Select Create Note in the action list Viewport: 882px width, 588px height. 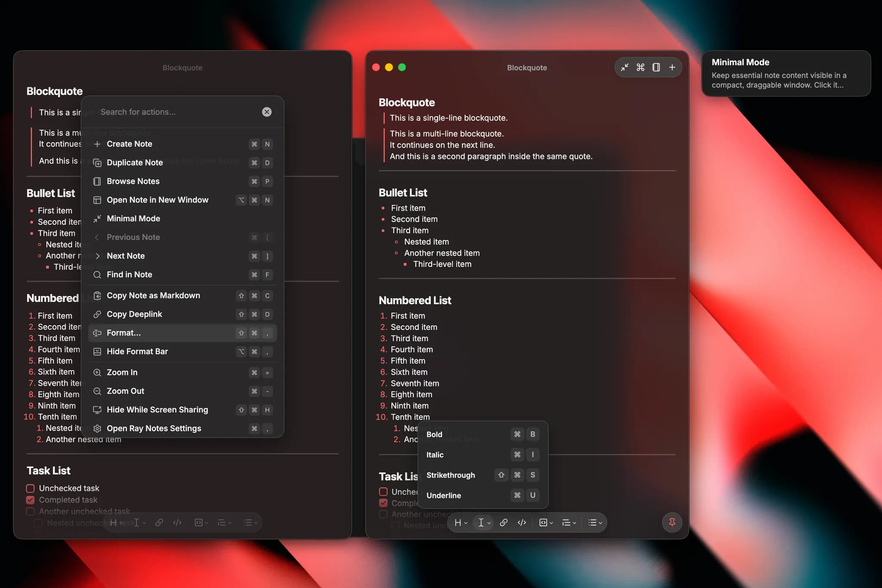[x=183, y=144]
